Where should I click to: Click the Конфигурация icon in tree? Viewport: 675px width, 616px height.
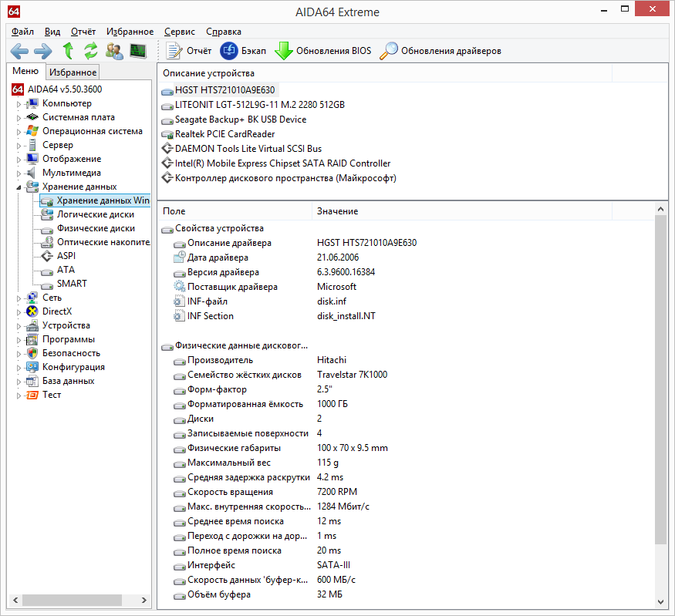32,367
